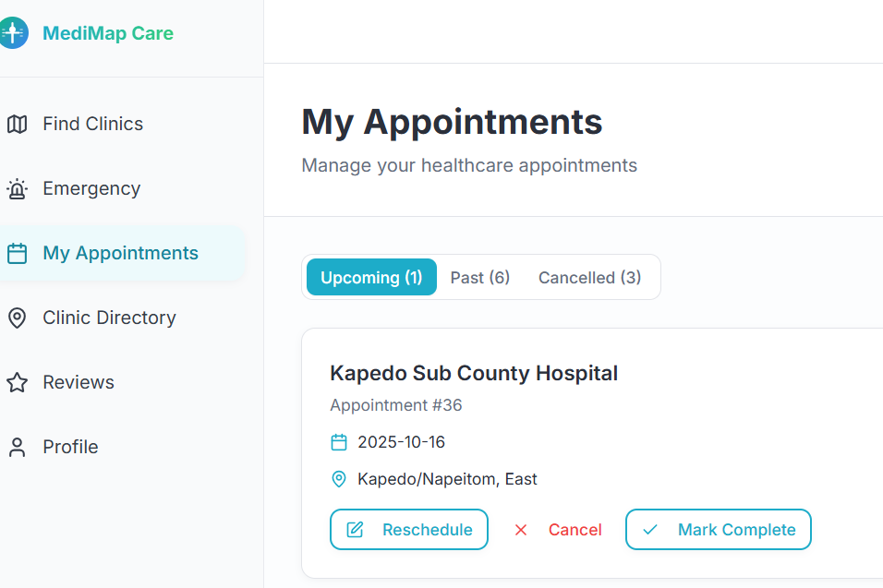Viewport: 883px width, 588px height.
Task: Click the Profile person icon
Action: 17,448
